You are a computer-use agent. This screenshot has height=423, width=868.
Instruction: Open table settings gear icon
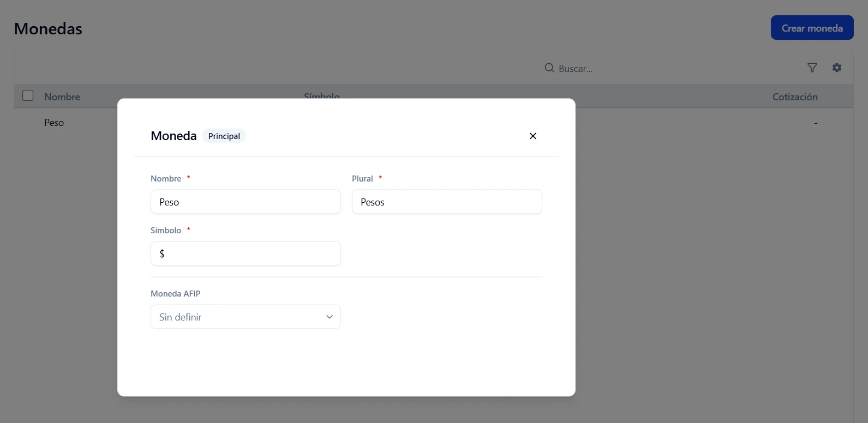pyautogui.click(x=837, y=68)
